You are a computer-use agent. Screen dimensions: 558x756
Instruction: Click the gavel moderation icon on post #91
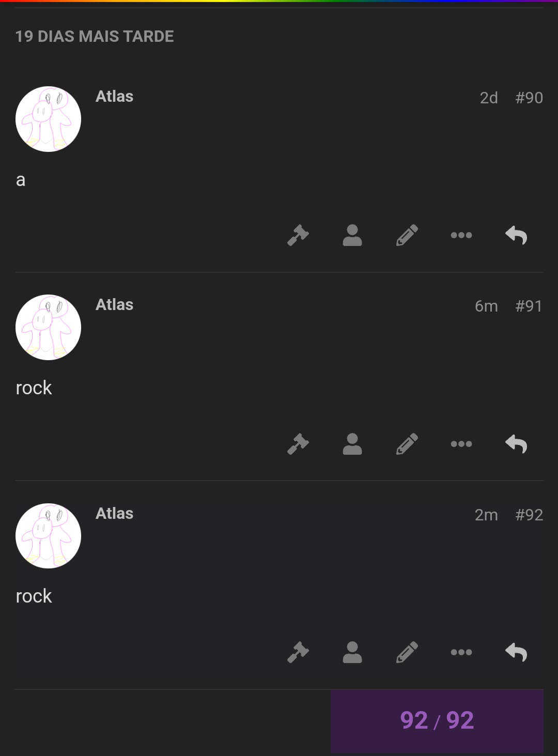[298, 444]
